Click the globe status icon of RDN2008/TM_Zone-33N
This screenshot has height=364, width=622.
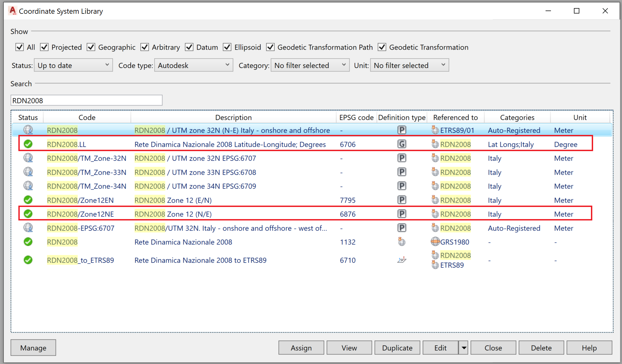[x=28, y=172]
